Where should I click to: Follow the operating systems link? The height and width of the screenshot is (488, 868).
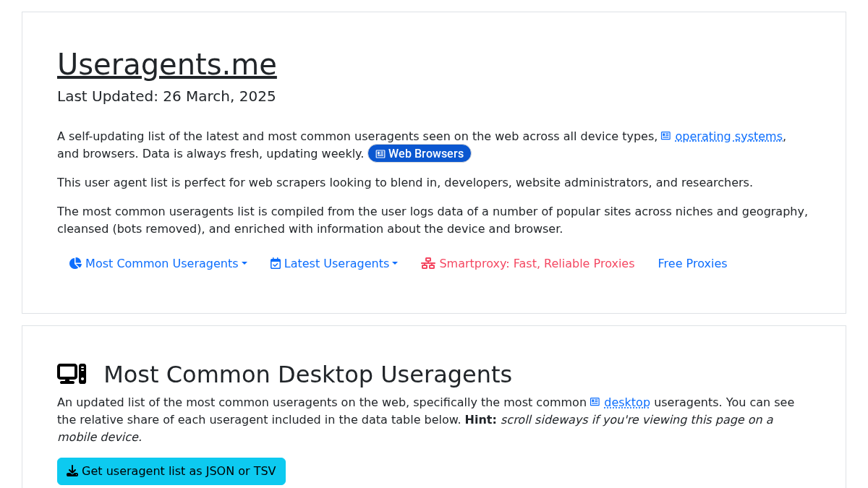(x=728, y=136)
